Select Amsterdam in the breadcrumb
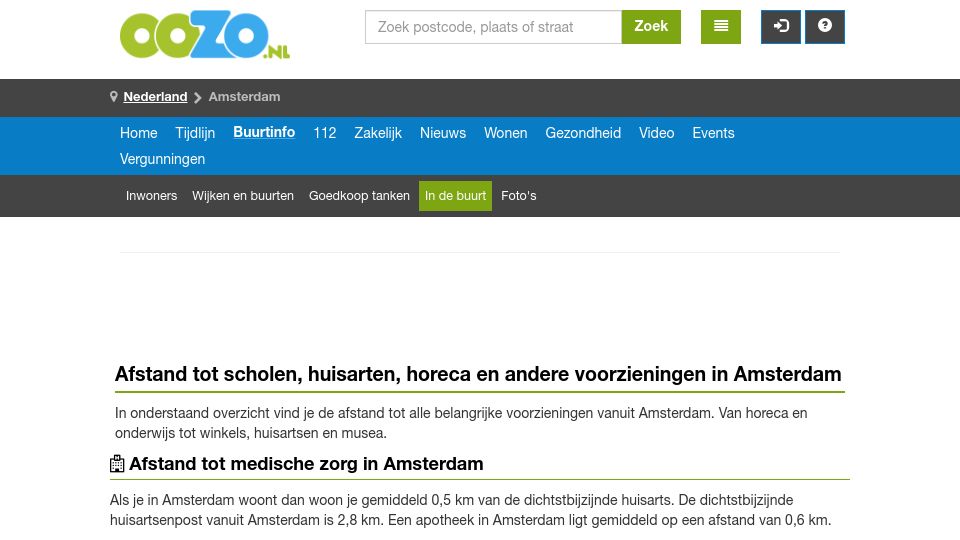This screenshot has width=960, height=540. (244, 97)
